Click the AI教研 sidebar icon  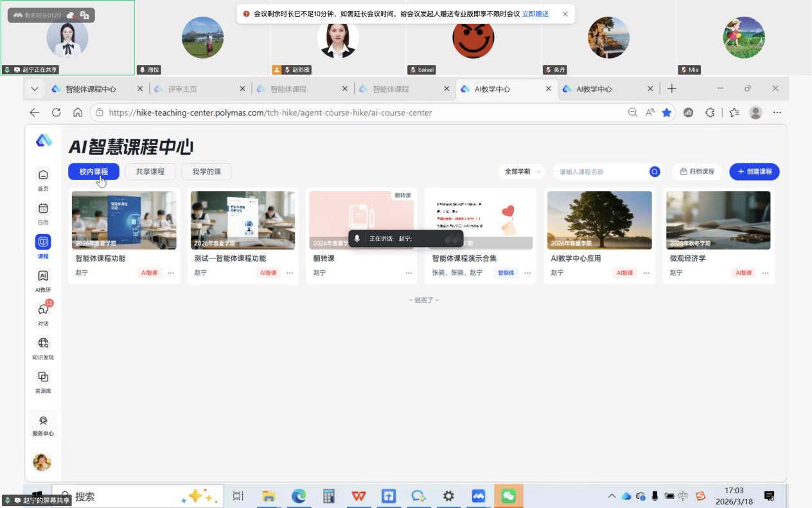tap(43, 276)
